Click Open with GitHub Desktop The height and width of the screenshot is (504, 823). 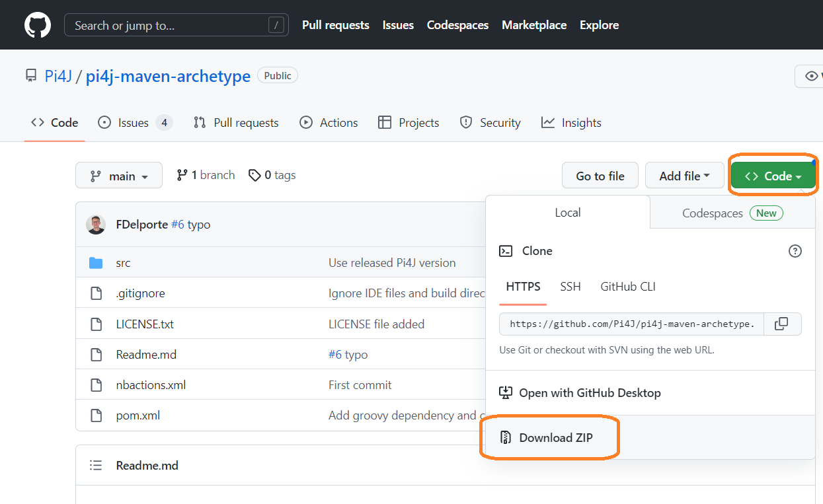point(590,393)
